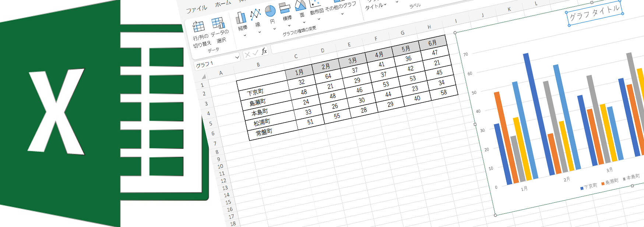Choose the 横棒 bar chart icon

(x=285, y=8)
